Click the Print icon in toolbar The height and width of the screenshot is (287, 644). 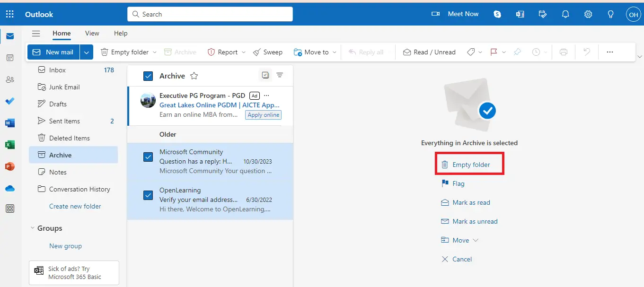point(564,52)
